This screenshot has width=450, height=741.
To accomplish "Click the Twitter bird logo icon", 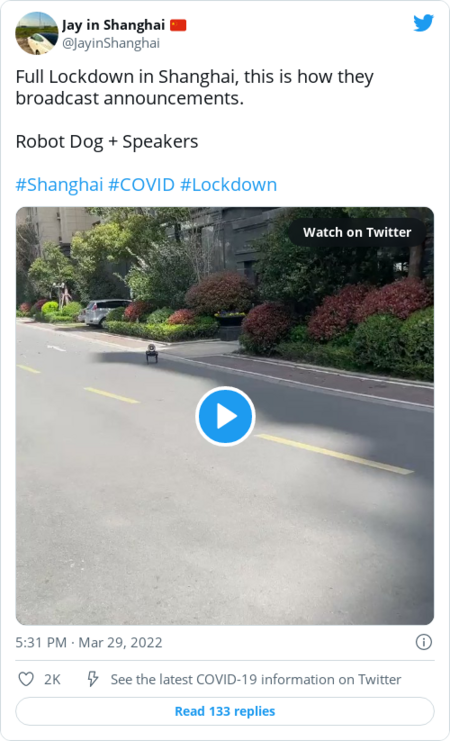I will tap(423, 23).
